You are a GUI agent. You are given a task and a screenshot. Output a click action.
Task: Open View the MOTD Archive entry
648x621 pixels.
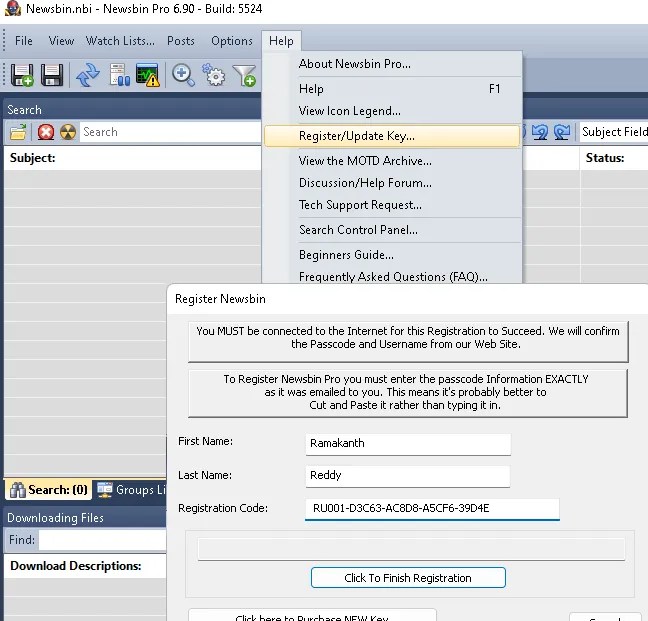point(392,161)
